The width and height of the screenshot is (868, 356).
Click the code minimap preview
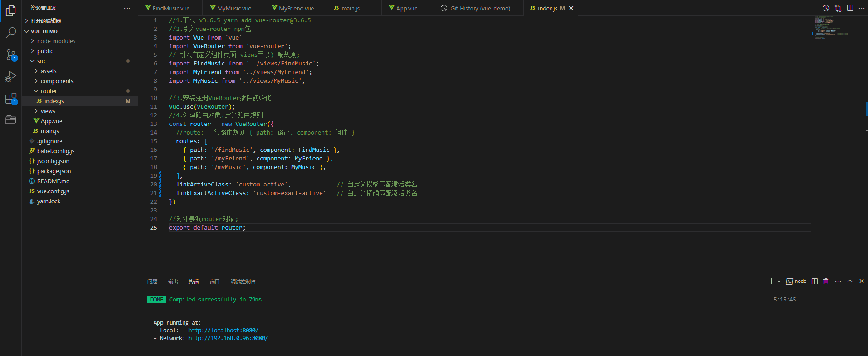click(831, 27)
